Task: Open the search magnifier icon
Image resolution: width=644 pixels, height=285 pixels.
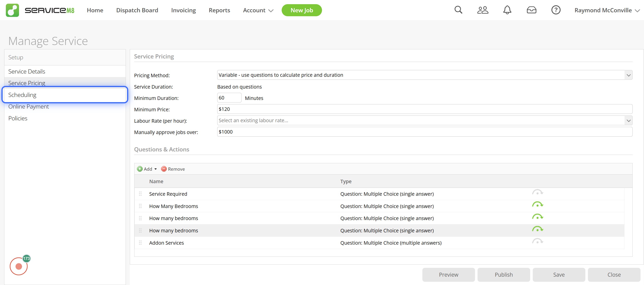Action: pyautogui.click(x=458, y=10)
